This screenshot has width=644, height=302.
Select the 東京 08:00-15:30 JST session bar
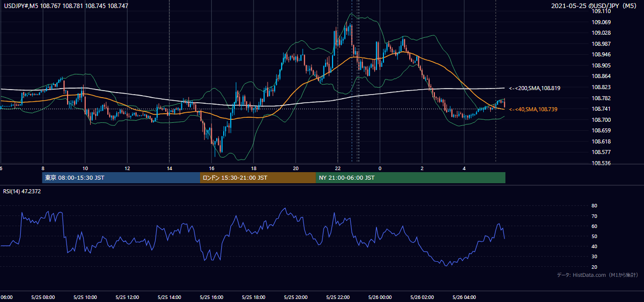[121, 178]
